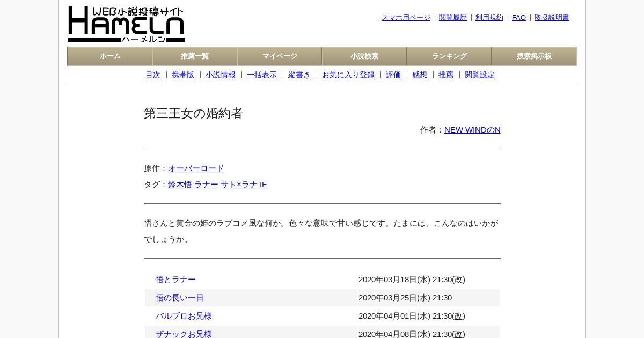Select 縦書き display mode link
The height and width of the screenshot is (338, 644).
tap(299, 75)
